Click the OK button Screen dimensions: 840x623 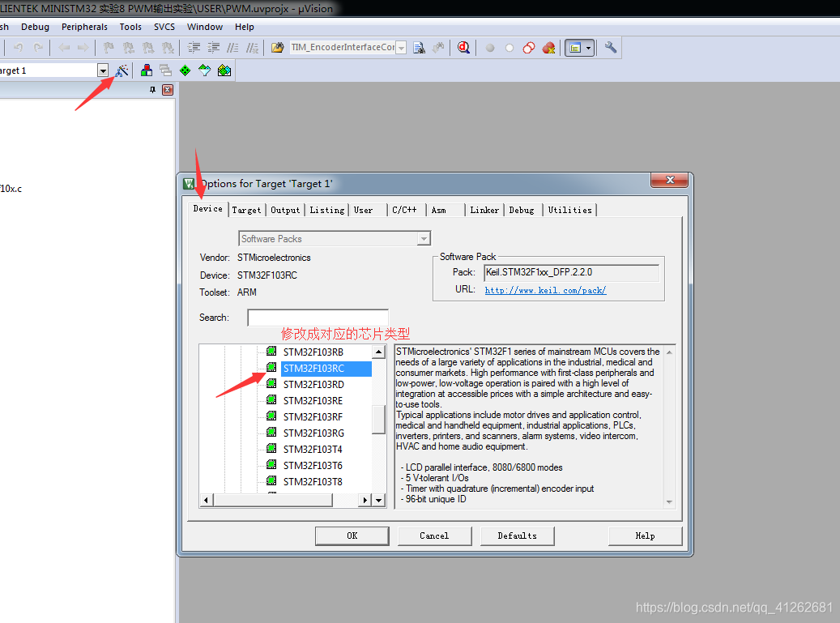pyautogui.click(x=352, y=536)
